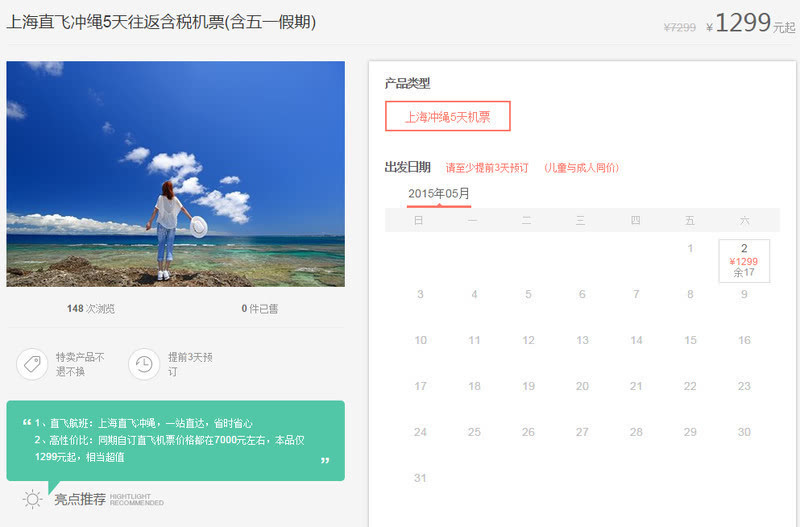800x527 pixels.
Task: Click the 148 次浏览 view count
Action: pyautogui.click(x=90, y=309)
